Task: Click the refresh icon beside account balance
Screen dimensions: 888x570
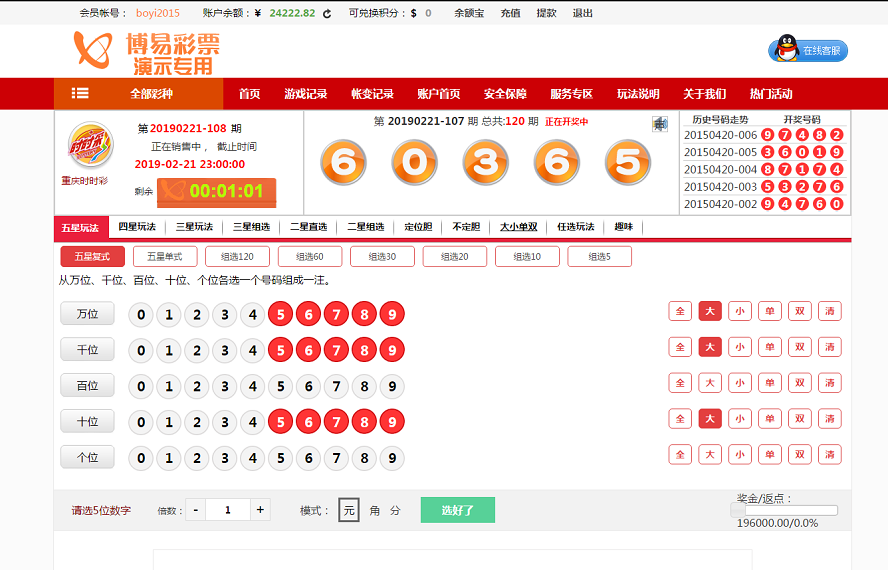Action: click(x=327, y=13)
